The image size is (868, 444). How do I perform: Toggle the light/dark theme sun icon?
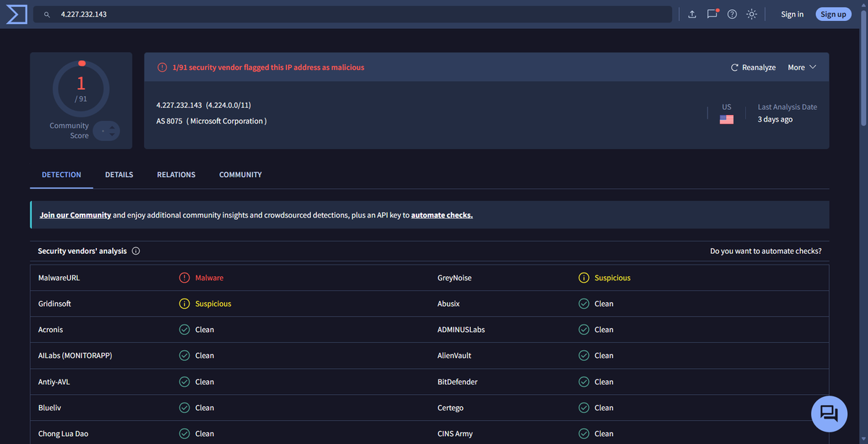[752, 14]
